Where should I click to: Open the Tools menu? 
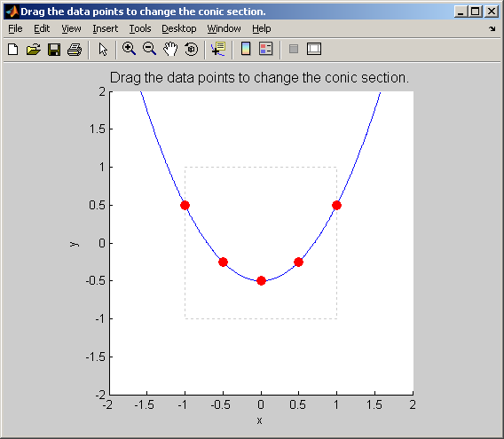[140, 28]
